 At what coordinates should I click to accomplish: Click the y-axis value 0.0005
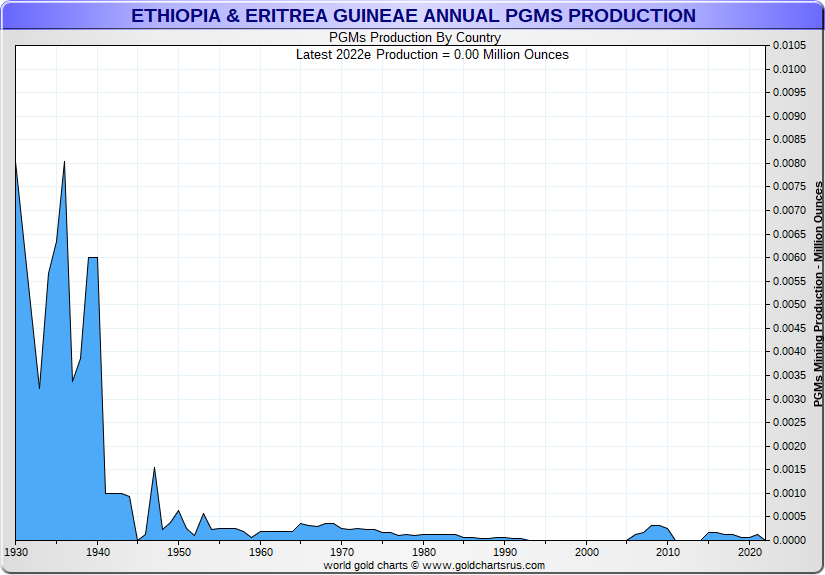pos(789,517)
